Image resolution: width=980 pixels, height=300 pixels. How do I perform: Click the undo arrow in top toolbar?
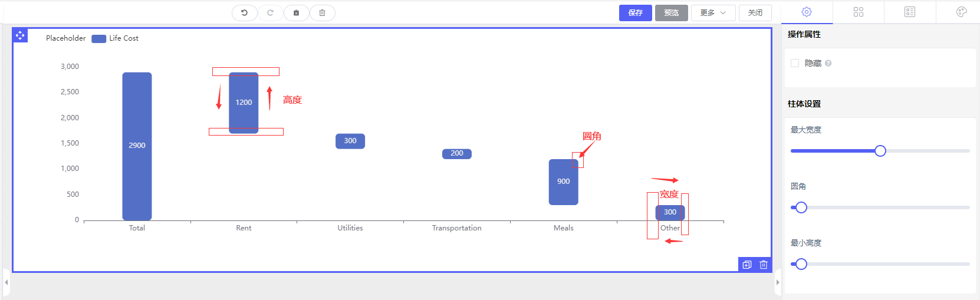click(244, 12)
